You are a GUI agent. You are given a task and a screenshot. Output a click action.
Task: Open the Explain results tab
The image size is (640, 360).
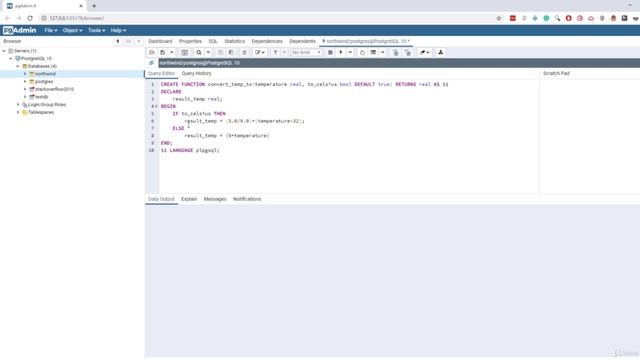coord(189,199)
